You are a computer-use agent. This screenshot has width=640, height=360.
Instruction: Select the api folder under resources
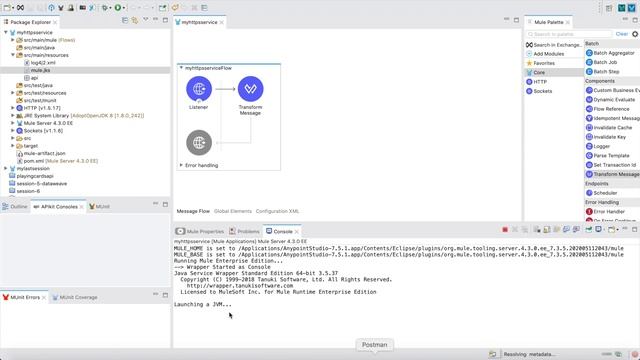31,78
